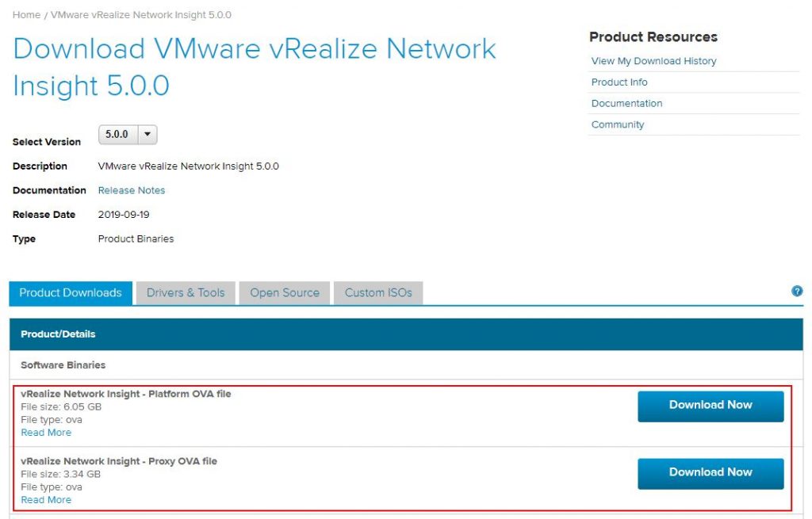Open the Select Version dropdown arrow

click(147, 135)
